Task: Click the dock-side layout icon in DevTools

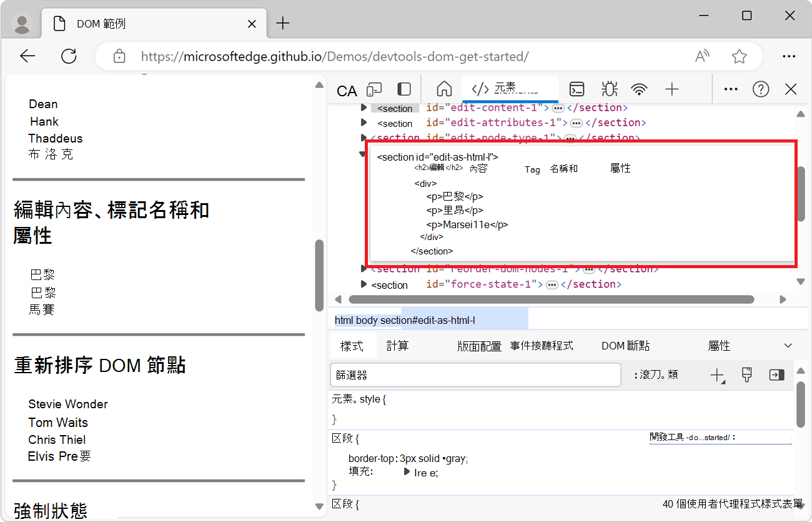Action: click(x=403, y=89)
